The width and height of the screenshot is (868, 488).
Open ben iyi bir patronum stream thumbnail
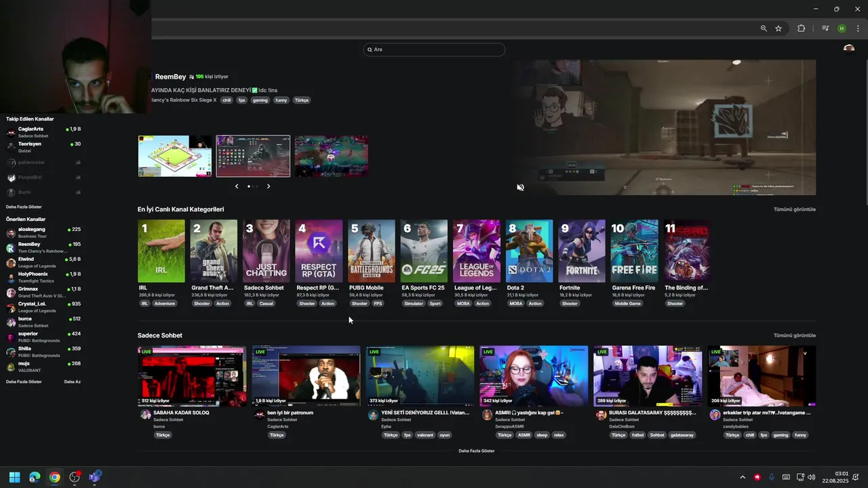(x=306, y=376)
